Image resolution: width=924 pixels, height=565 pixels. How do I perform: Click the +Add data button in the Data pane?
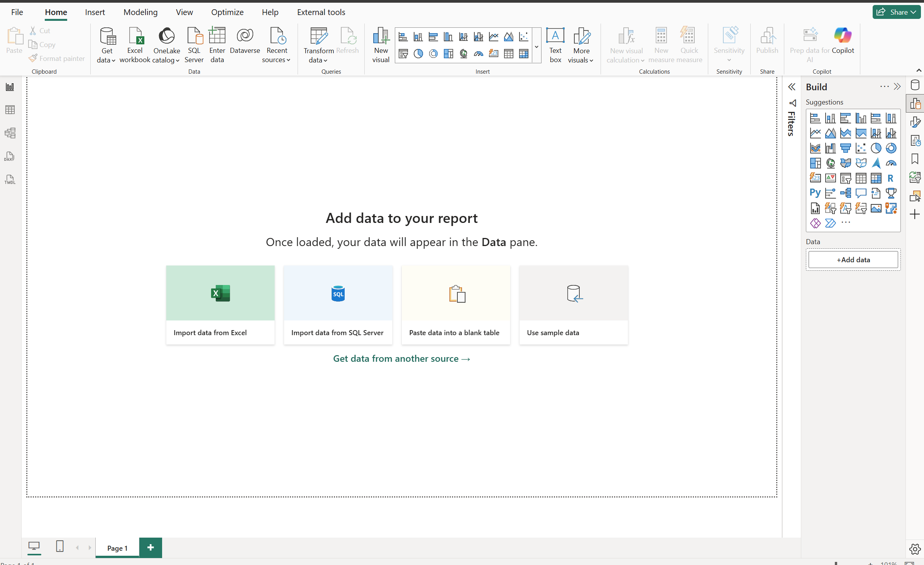tap(853, 259)
